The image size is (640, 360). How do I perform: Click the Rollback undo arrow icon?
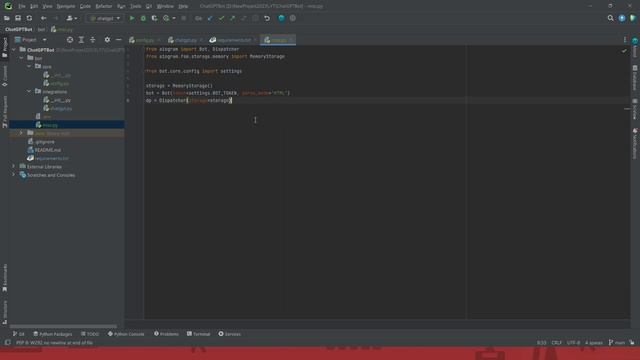[x=267, y=18]
